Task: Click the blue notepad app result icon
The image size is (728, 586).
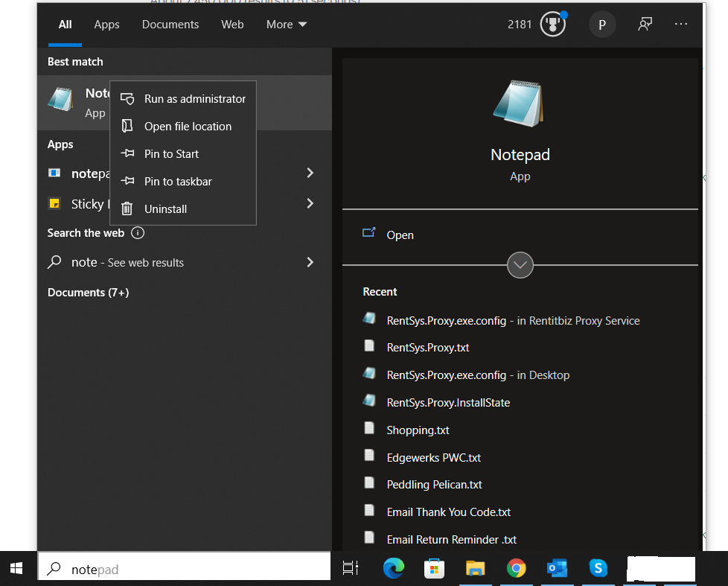Action: point(54,173)
